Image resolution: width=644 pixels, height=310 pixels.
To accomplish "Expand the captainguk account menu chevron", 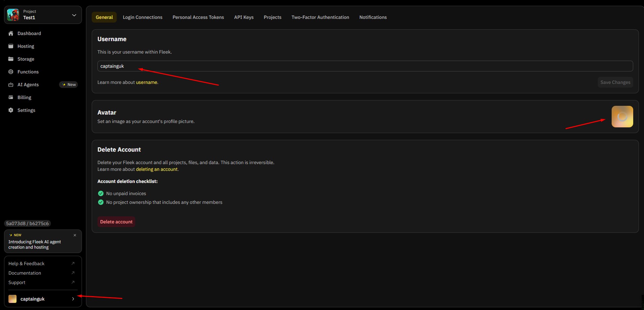I will click(x=73, y=299).
